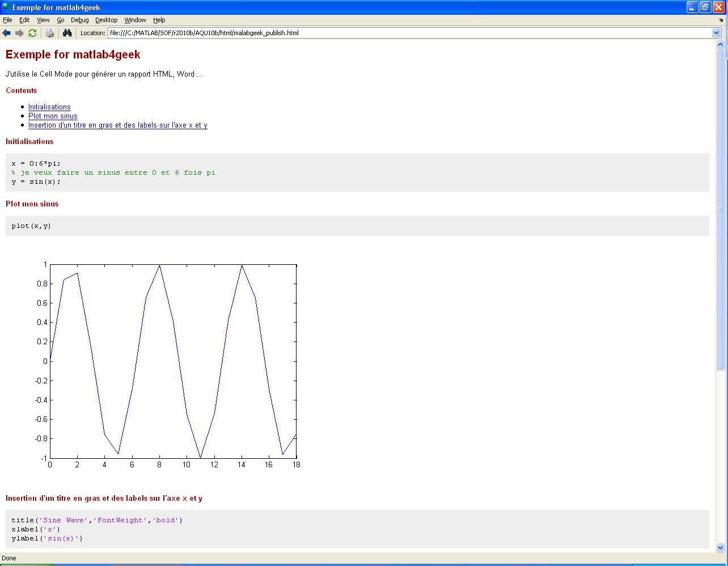The height and width of the screenshot is (566, 728).
Task: Follow the Initialisations contents link
Action: [49, 107]
